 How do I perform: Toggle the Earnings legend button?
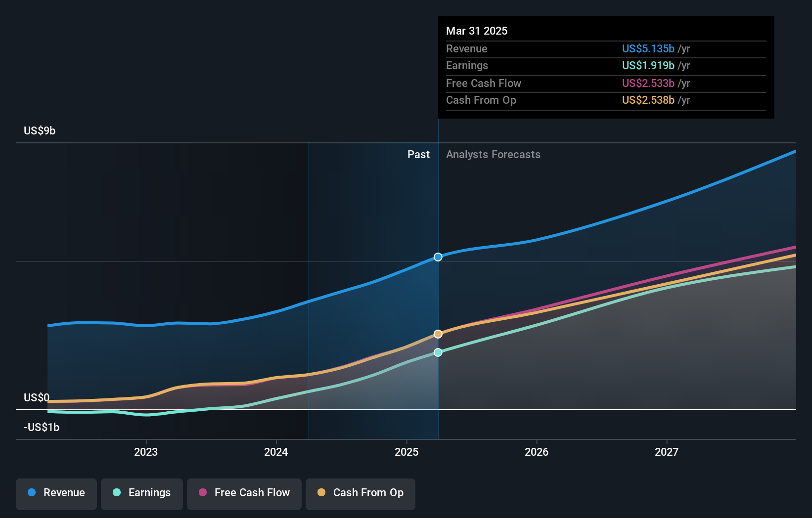point(142,494)
